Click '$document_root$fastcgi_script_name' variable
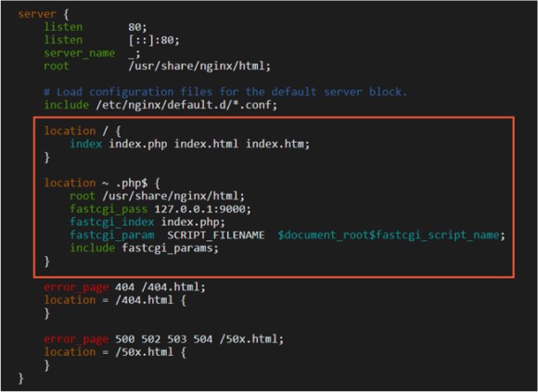Image resolution: width=538 pixels, height=392 pixels. [x=389, y=235]
